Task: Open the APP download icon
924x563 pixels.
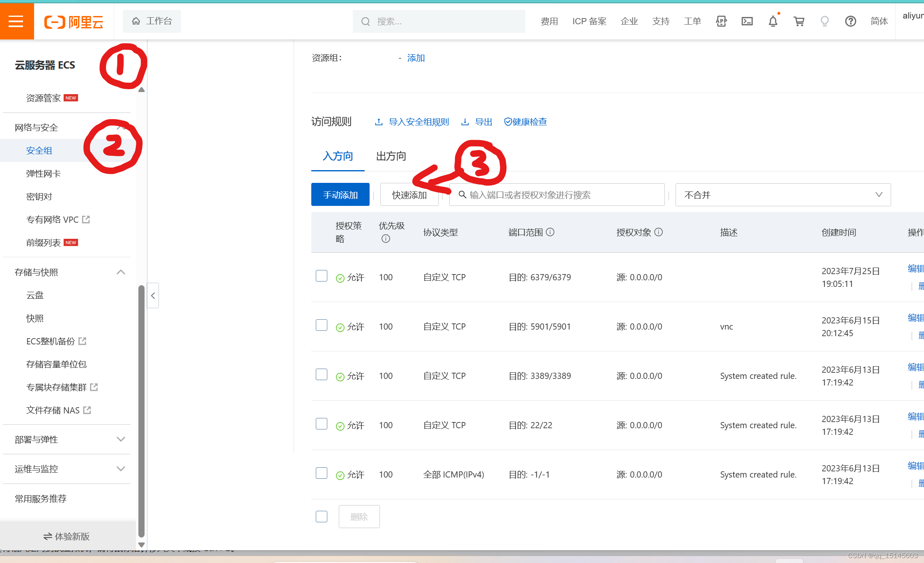Action: [721, 21]
